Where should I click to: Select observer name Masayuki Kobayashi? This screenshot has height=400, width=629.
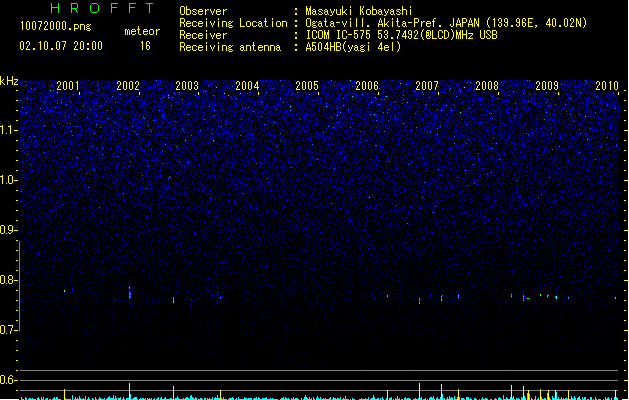359,11
